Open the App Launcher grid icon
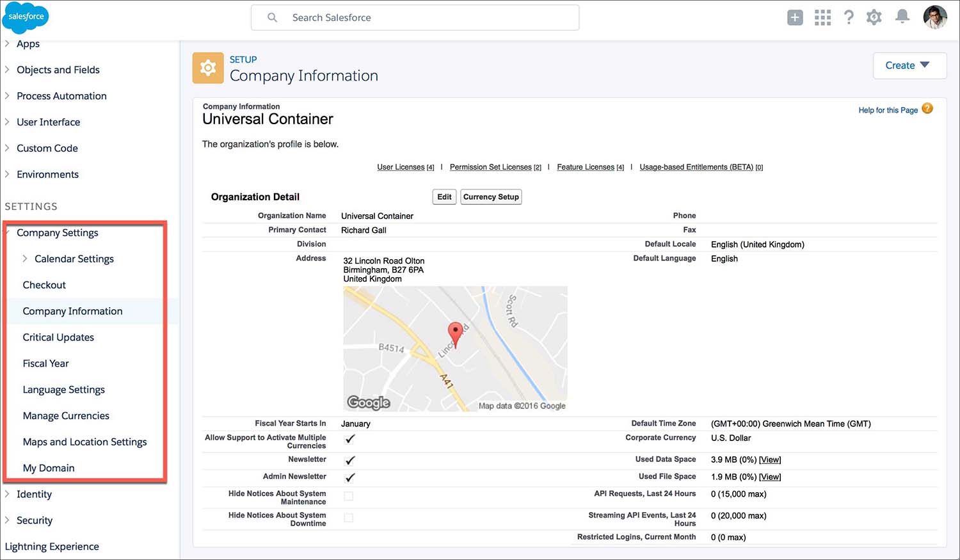This screenshot has width=960, height=560. click(x=822, y=18)
